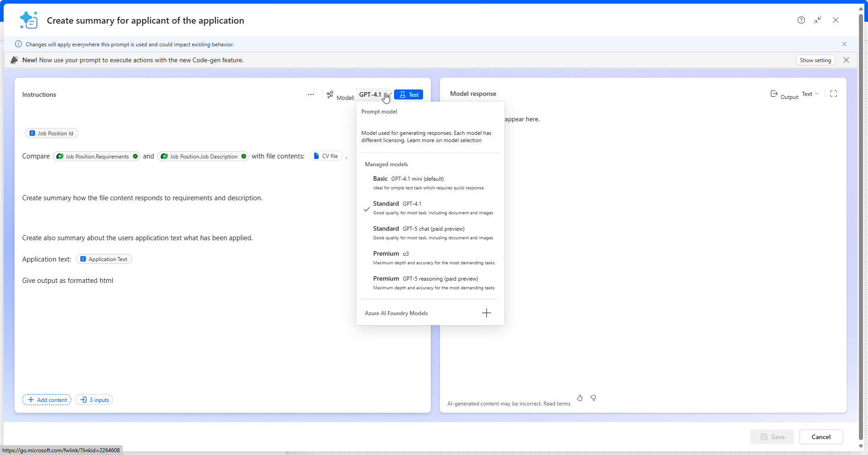Click the help question mark icon
This screenshot has width=868, height=455.
801,20
